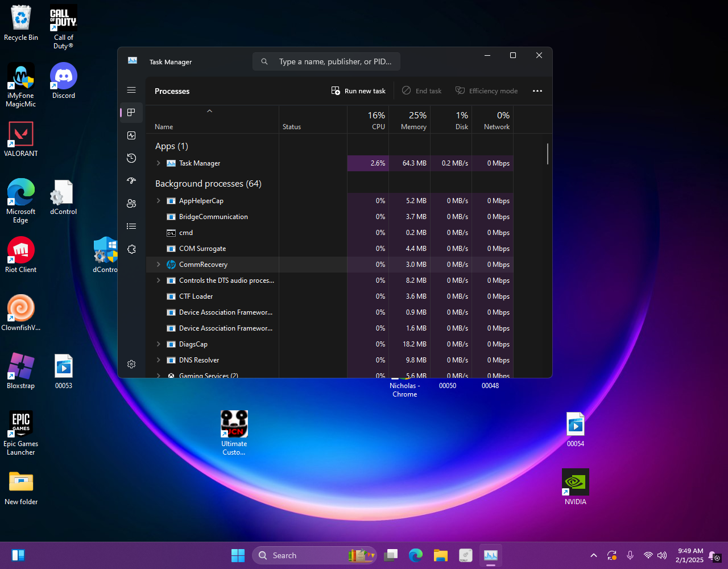Expand the DNS Resolver process

point(159,360)
